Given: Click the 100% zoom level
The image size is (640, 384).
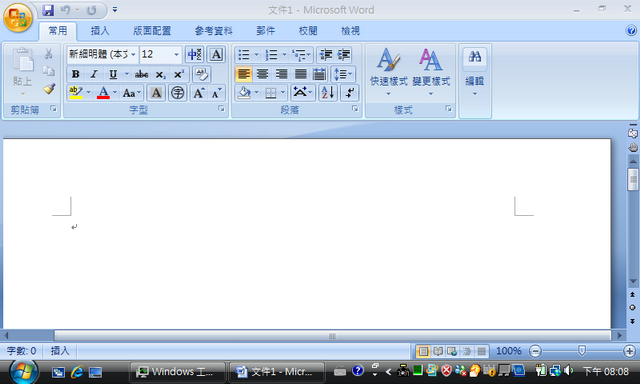Looking at the screenshot, I should click(x=509, y=351).
